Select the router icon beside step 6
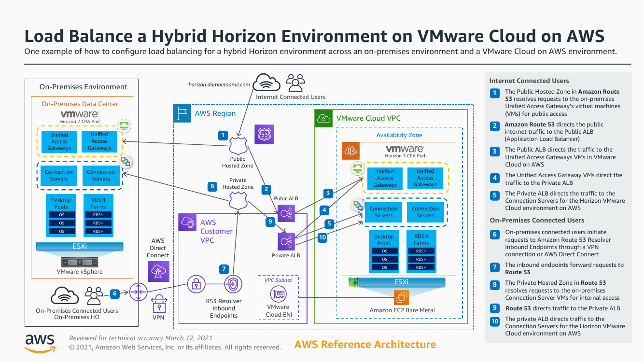 pyautogui.click(x=138, y=292)
